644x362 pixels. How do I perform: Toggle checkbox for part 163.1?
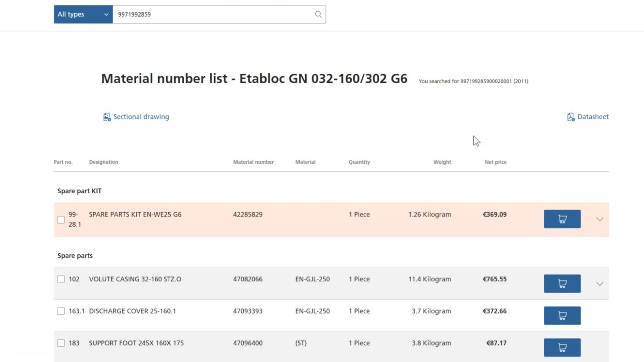(x=61, y=311)
